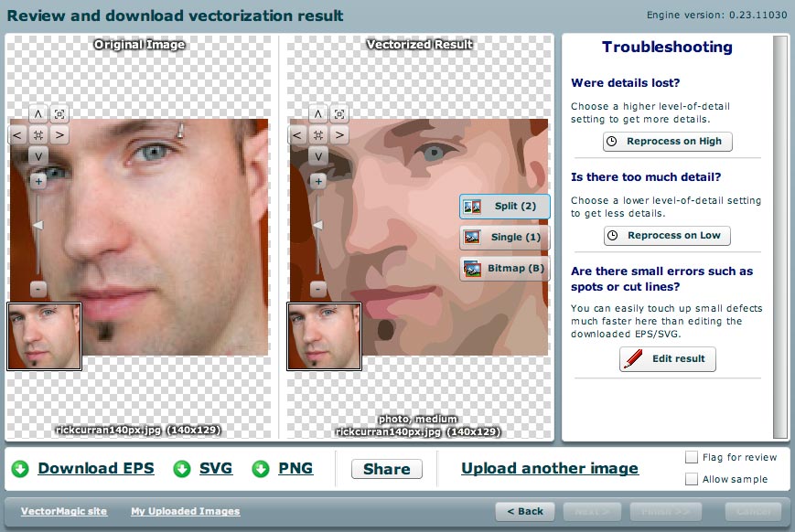The height and width of the screenshot is (532, 795).
Task: Open the Download EPS link
Action: pyautogui.click(x=95, y=469)
